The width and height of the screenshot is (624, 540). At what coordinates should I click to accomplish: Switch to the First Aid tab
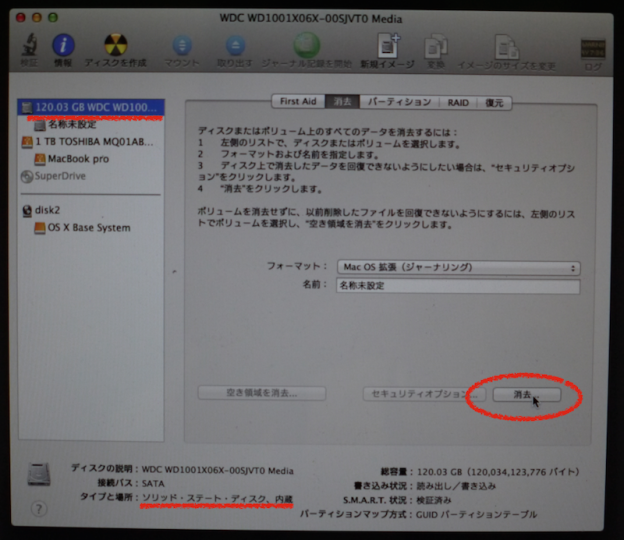pos(298,101)
